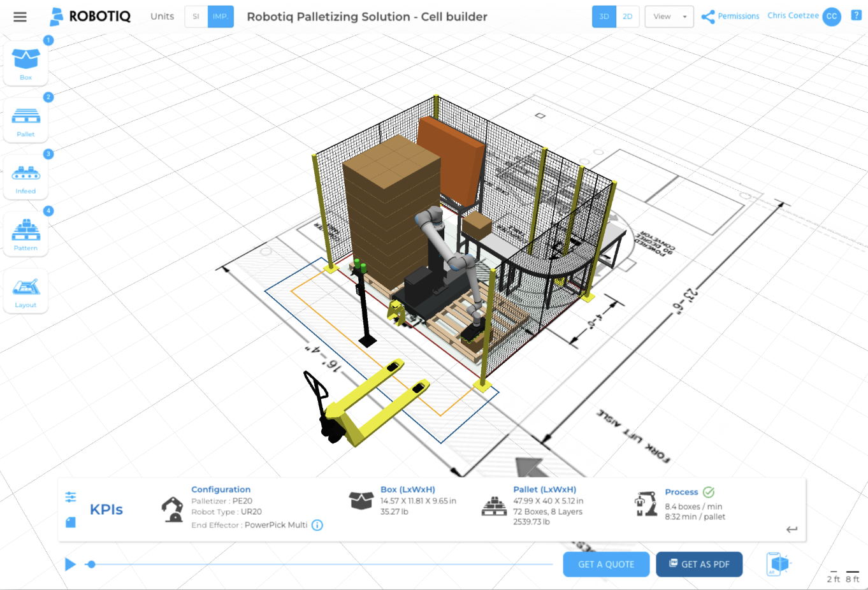Image resolution: width=868 pixels, height=590 pixels.
Task: Switch units to SI
Action: pos(196,17)
